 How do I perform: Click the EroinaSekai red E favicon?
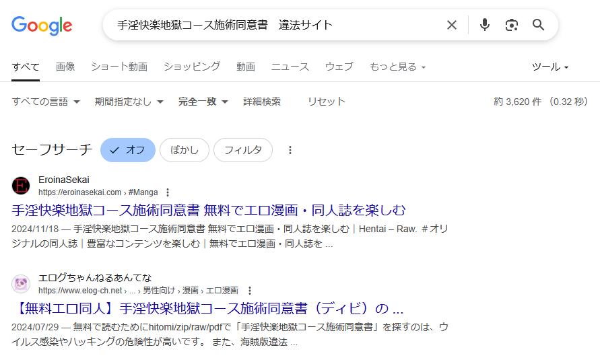(x=21, y=186)
